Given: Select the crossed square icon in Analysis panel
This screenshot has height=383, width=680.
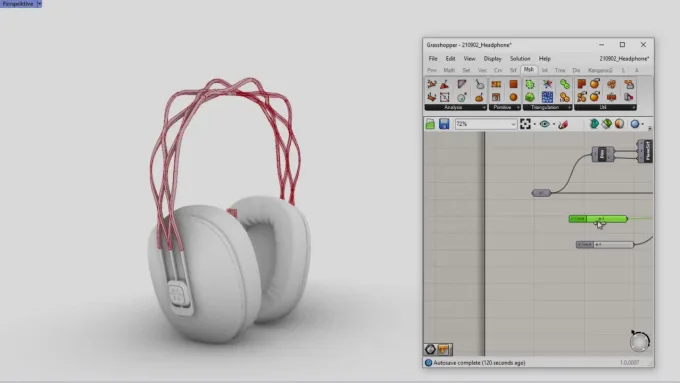Looking at the screenshot, I should pos(445,97).
